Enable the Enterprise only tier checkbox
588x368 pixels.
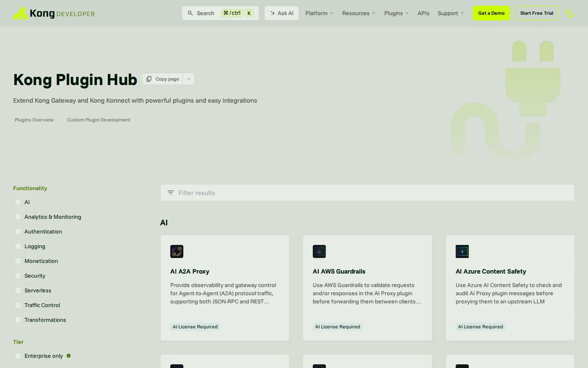(18, 356)
